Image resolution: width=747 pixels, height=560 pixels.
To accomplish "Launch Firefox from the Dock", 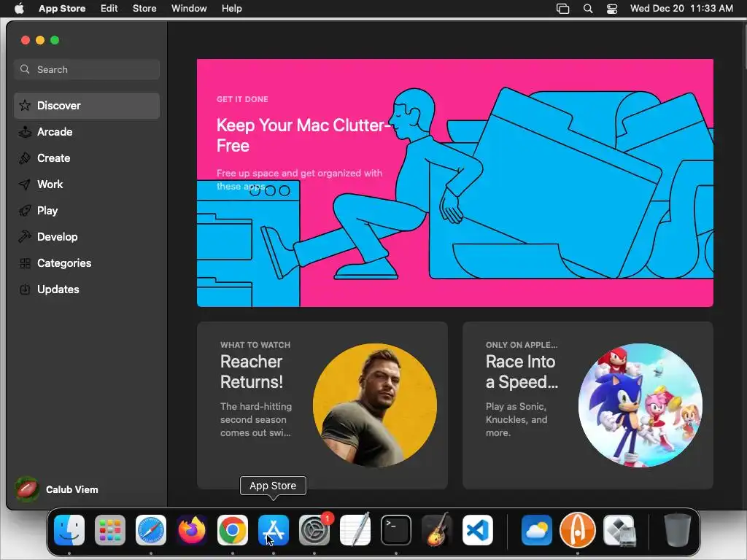I will (192, 530).
